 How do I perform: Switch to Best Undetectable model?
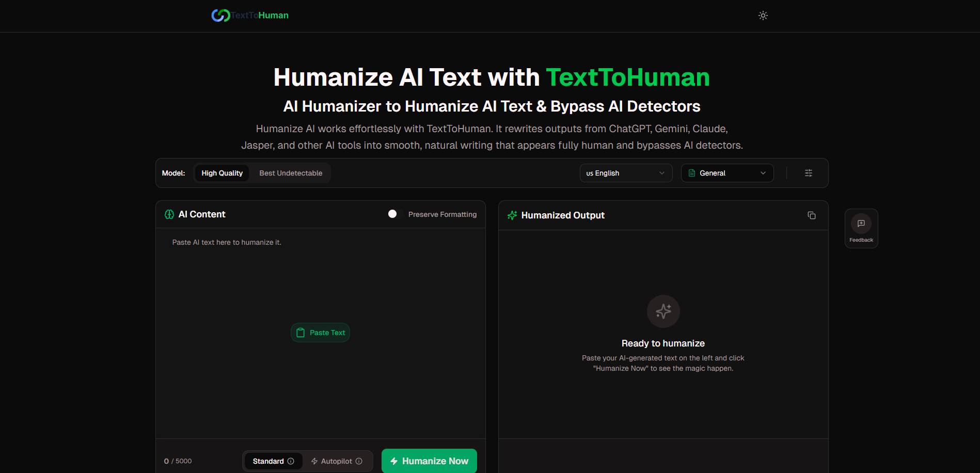[290, 172]
